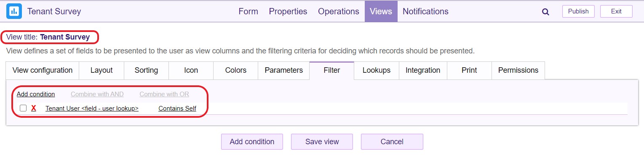Change the Contains Self operator link

pyautogui.click(x=177, y=108)
